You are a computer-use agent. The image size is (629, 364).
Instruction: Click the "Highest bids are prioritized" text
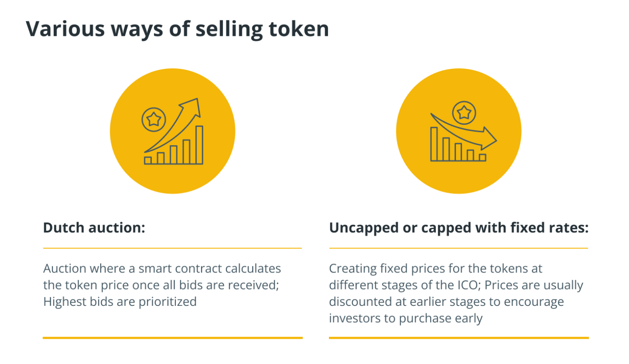(x=120, y=302)
